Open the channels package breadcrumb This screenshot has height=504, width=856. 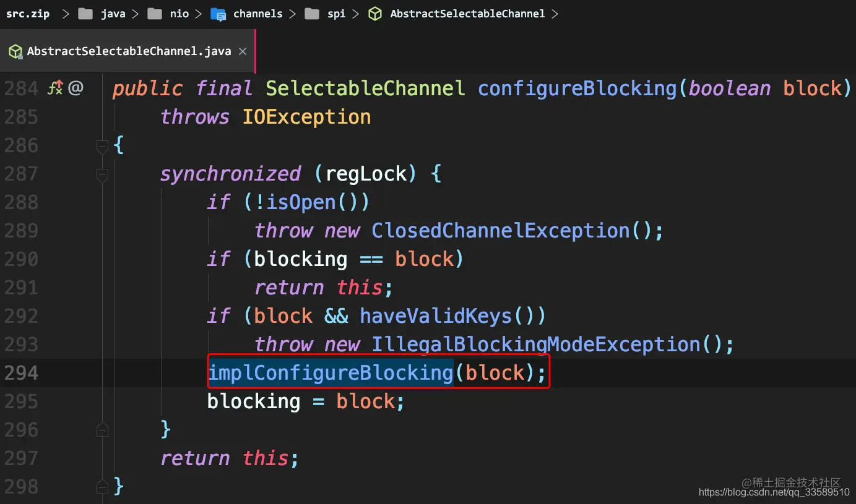pyautogui.click(x=258, y=14)
